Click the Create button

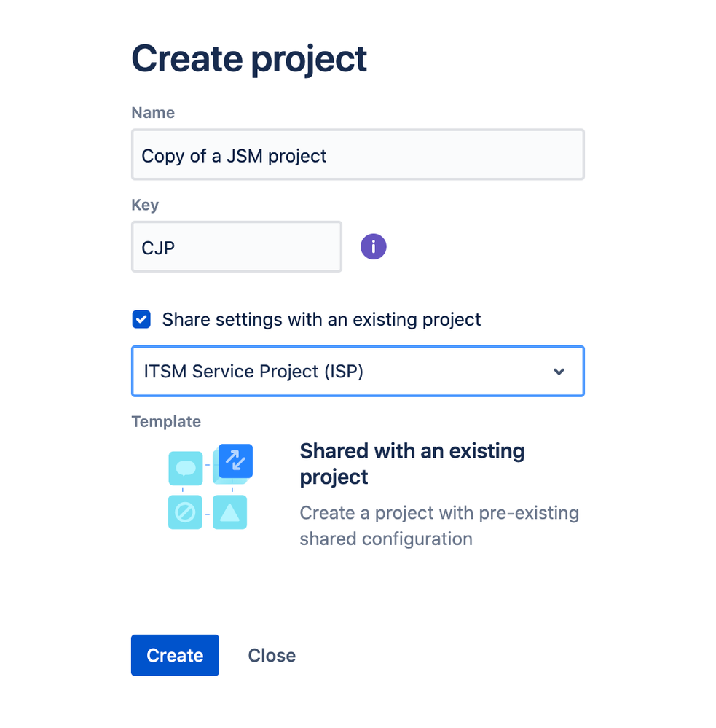(175, 655)
